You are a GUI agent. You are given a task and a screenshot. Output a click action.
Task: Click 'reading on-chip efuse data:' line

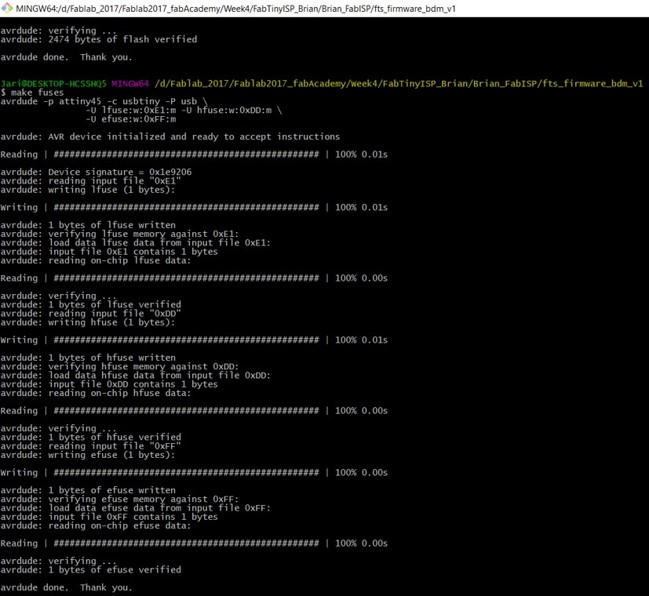pos(96,526)
